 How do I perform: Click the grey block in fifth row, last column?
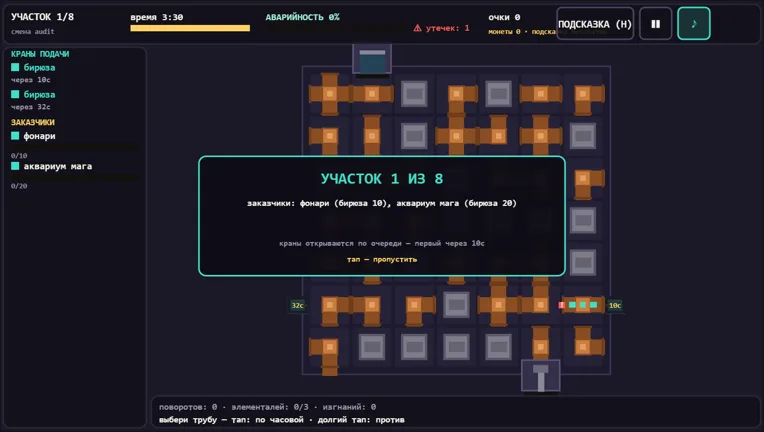pos(583,263)
